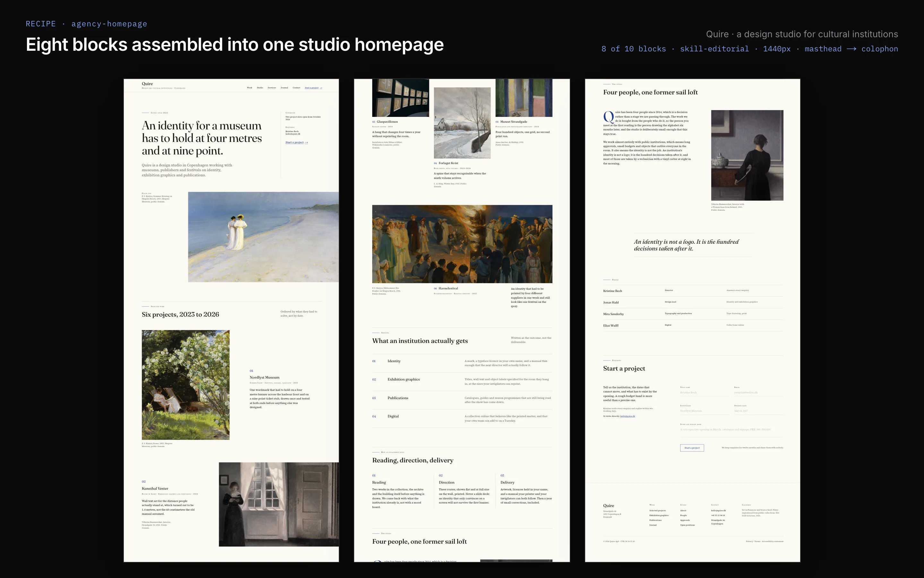Click the Identity row in the services list
The image size is (924, 578).
[462, 363]
